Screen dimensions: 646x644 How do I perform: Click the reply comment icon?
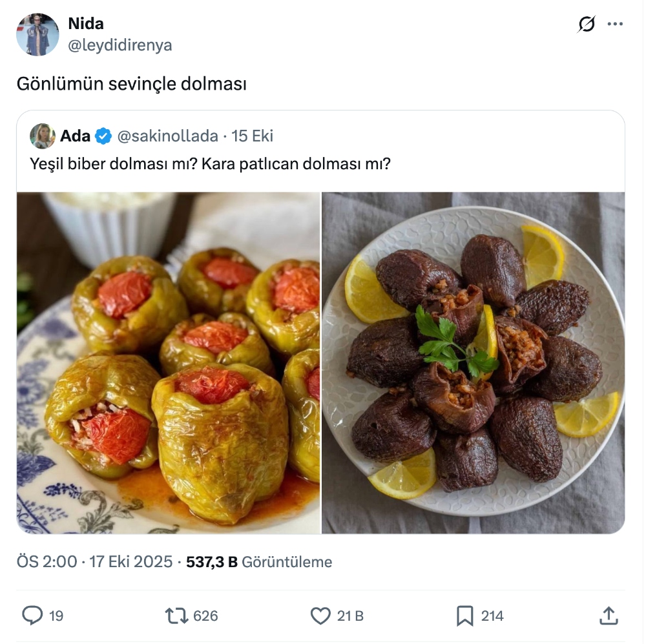pyautogui.click(x=32, y=616)
